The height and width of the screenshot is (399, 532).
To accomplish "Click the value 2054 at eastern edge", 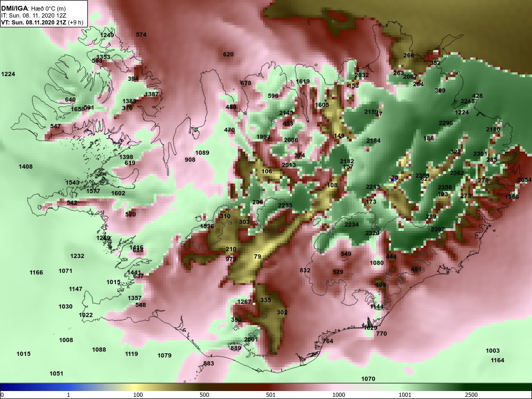I will tap(525, 180).
